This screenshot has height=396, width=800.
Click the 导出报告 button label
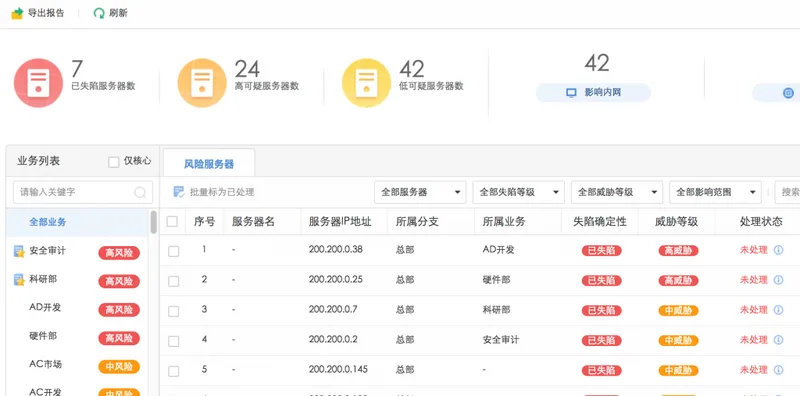(46, 13)
